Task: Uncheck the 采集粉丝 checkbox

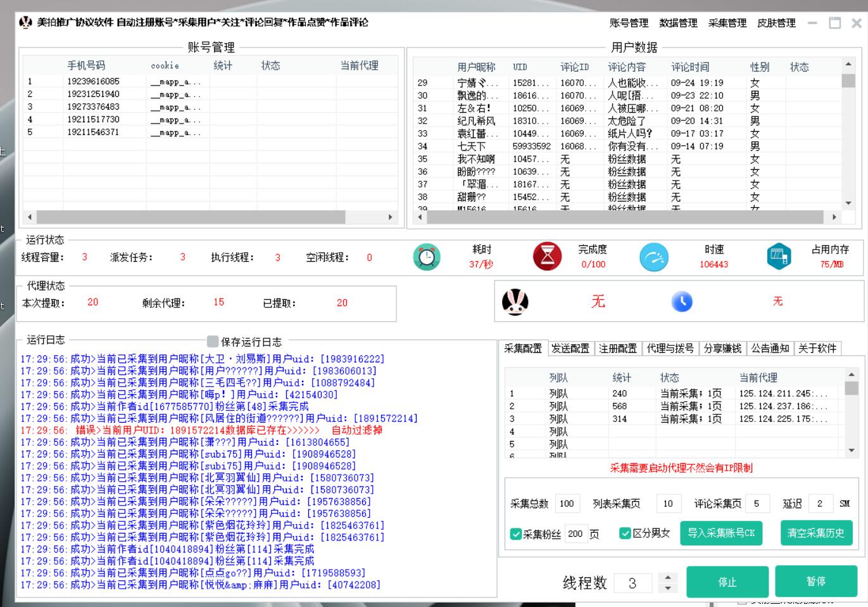Action: coord(515,534)
